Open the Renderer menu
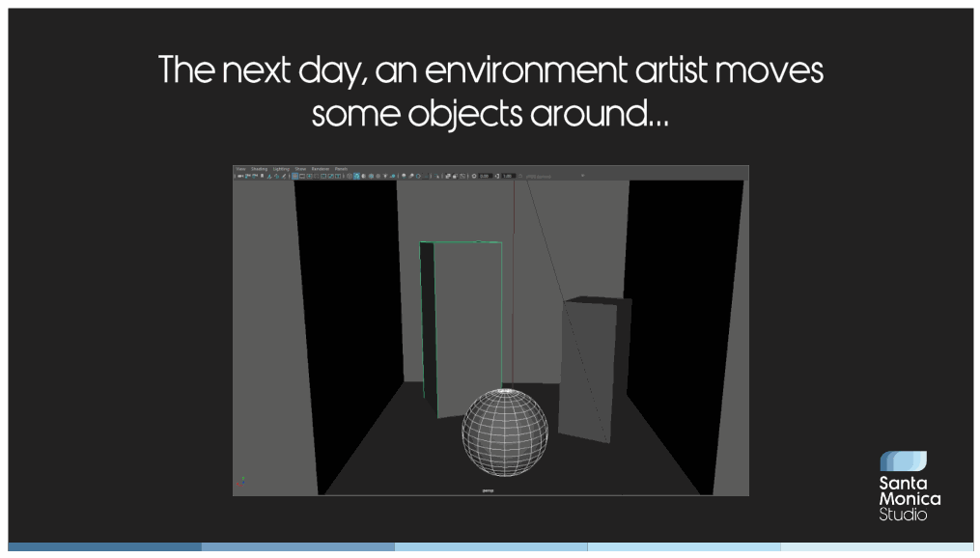 (320, 169)
